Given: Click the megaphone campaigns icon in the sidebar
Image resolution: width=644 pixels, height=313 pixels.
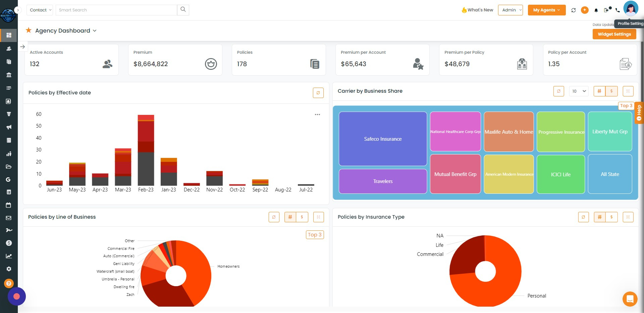Looking at the screenshot, I should point(8,127).
